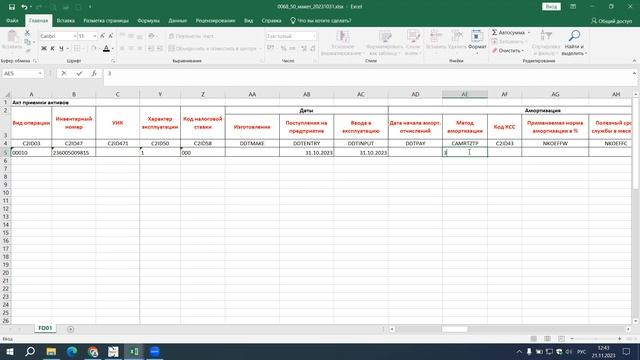The width and height of the screenshot is (640, 360).
Task: Open Insert Function via the fx icon
Action: (x=94, y=73)
